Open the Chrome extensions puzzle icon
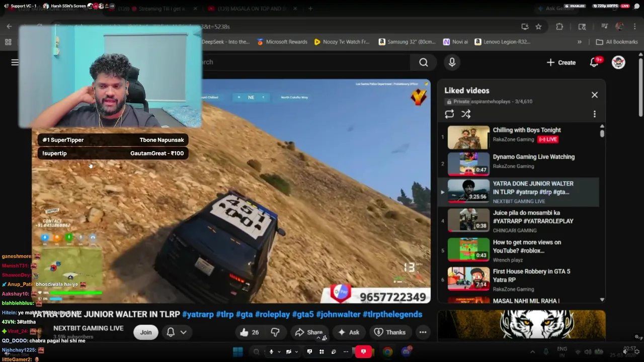644x362 pixels. tap(559, 27)
